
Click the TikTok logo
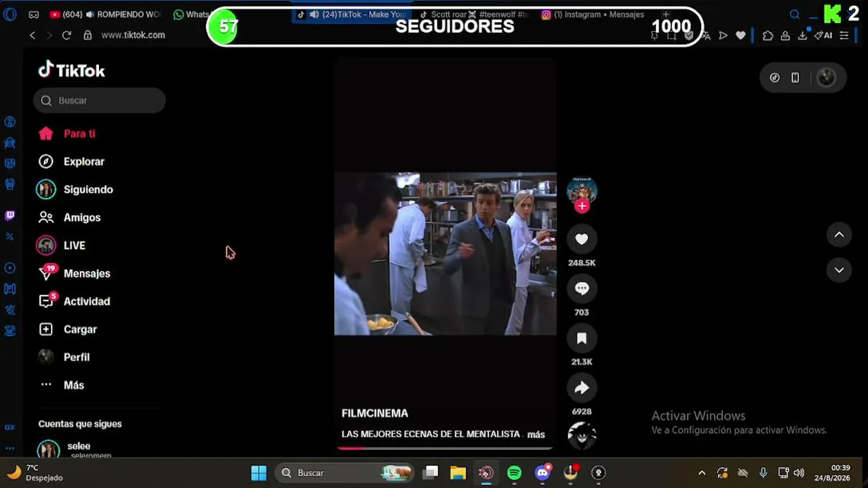(71, 70)
